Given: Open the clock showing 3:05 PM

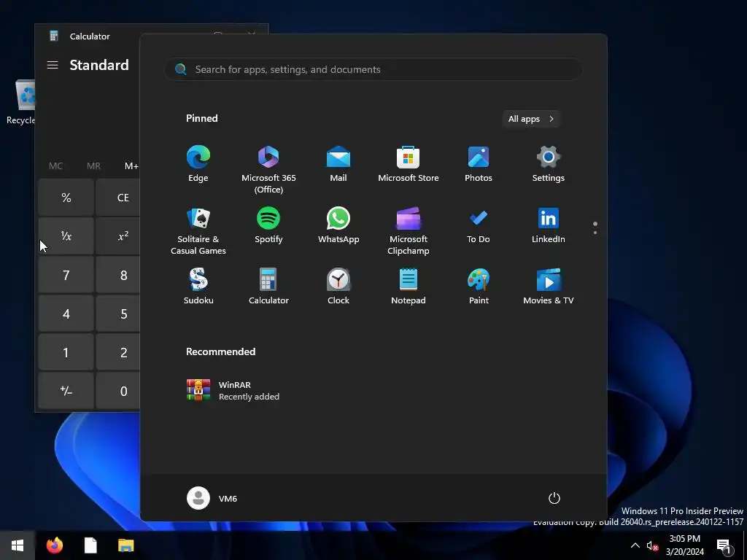Looking at the screenshot, I should (x=684, y=545).
